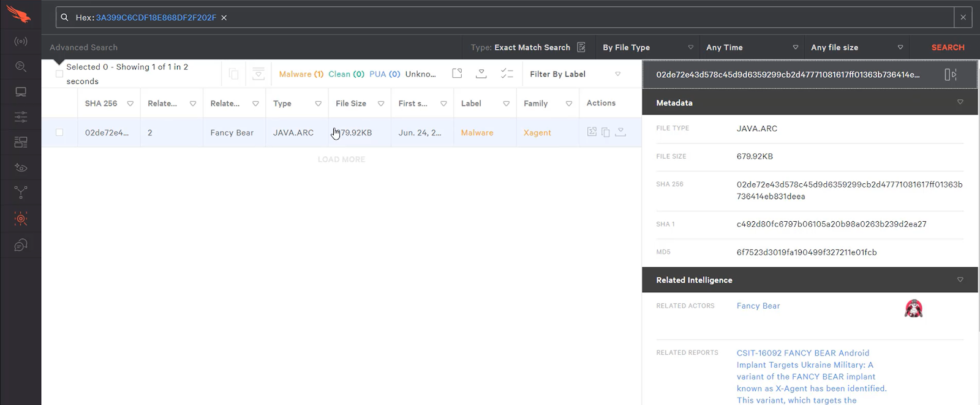Open the Type column filter arrow

click(318, 104)
